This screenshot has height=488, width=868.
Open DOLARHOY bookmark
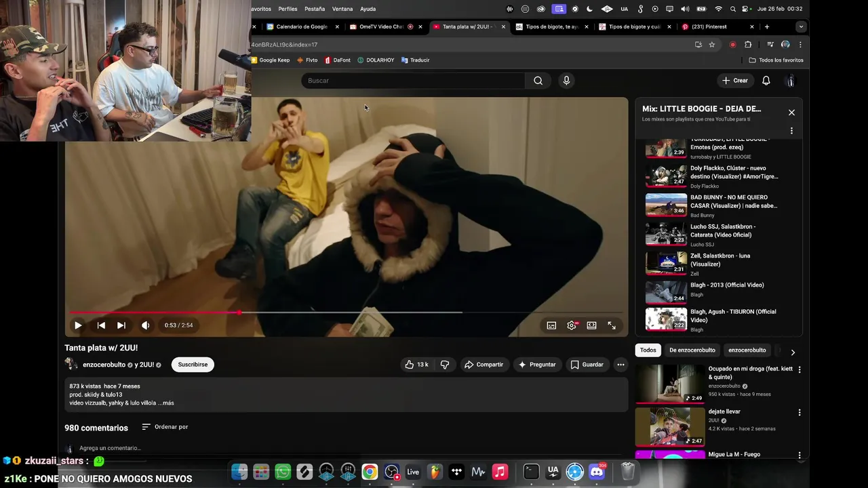click(376, 60)
